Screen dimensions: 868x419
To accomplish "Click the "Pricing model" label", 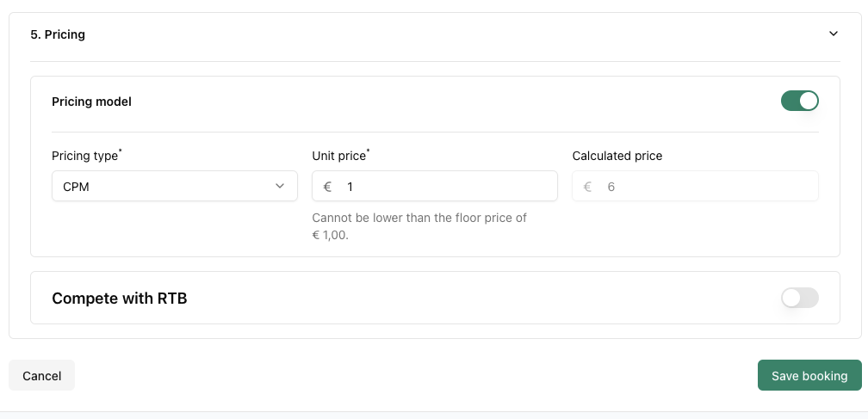I will [91, 102].
